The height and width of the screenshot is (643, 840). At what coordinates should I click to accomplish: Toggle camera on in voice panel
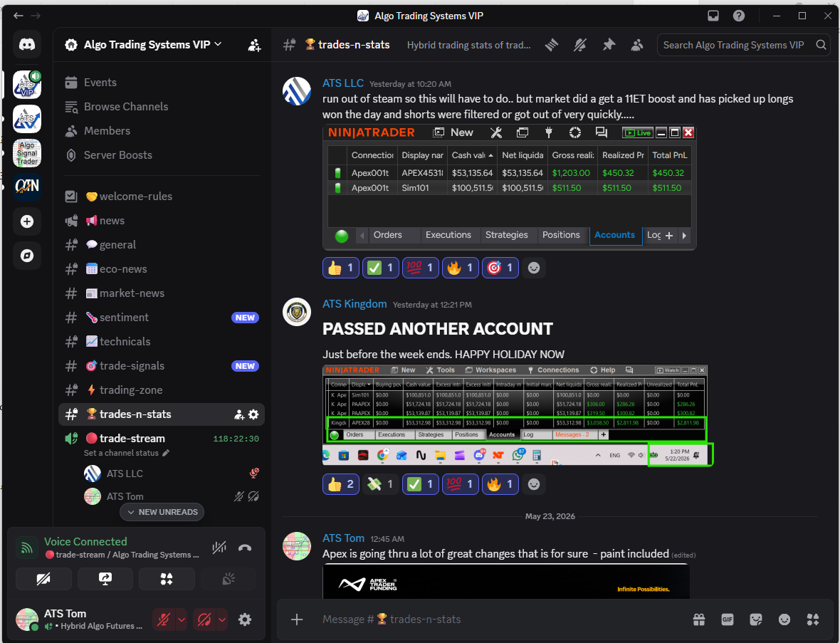43,579
